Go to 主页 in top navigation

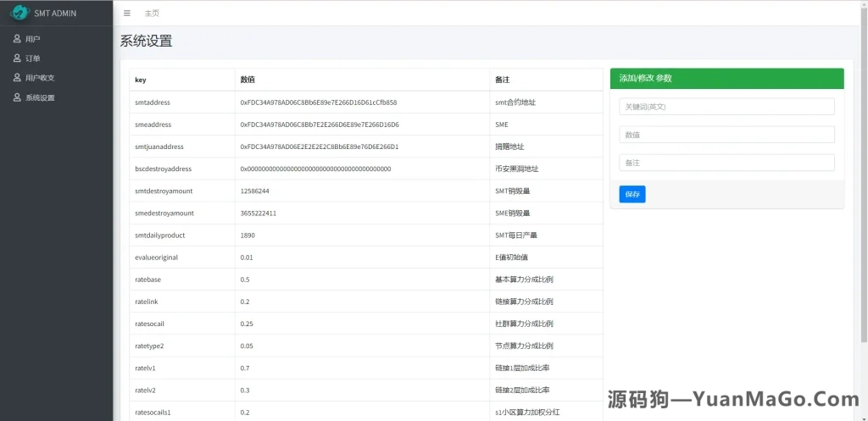152,14
